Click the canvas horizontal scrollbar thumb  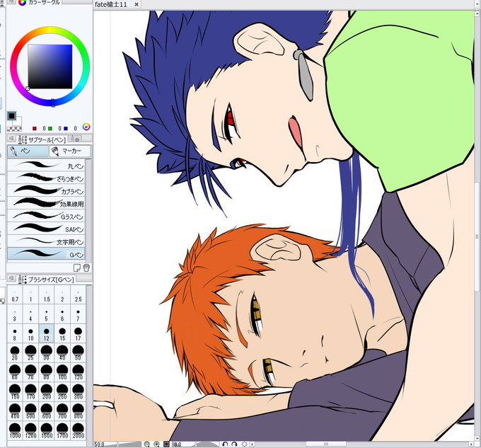(x=326, y=444)
